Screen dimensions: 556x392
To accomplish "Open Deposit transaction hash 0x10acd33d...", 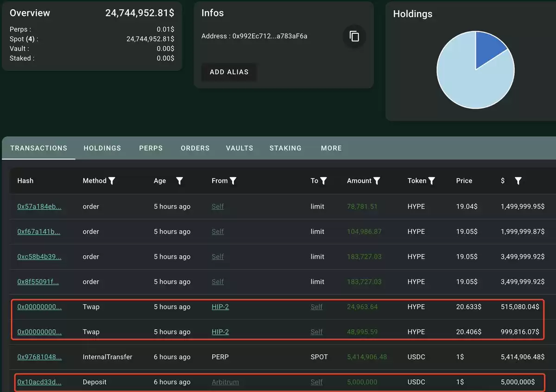I will click(x=39, y=382).
